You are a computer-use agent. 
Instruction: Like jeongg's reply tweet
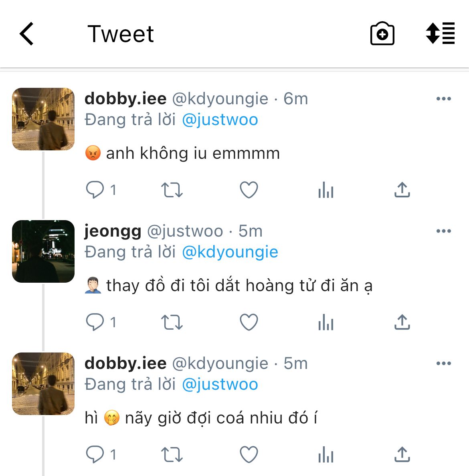(249, 322)
